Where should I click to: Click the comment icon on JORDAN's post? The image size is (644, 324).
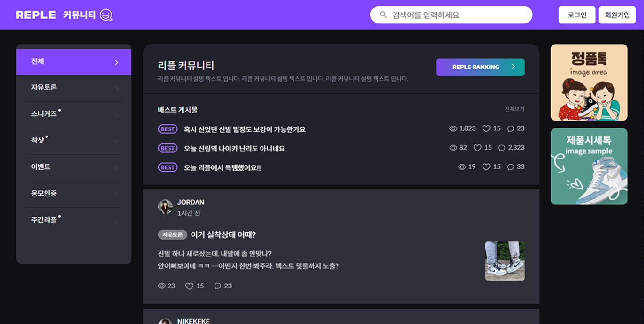tap(217, 286)
